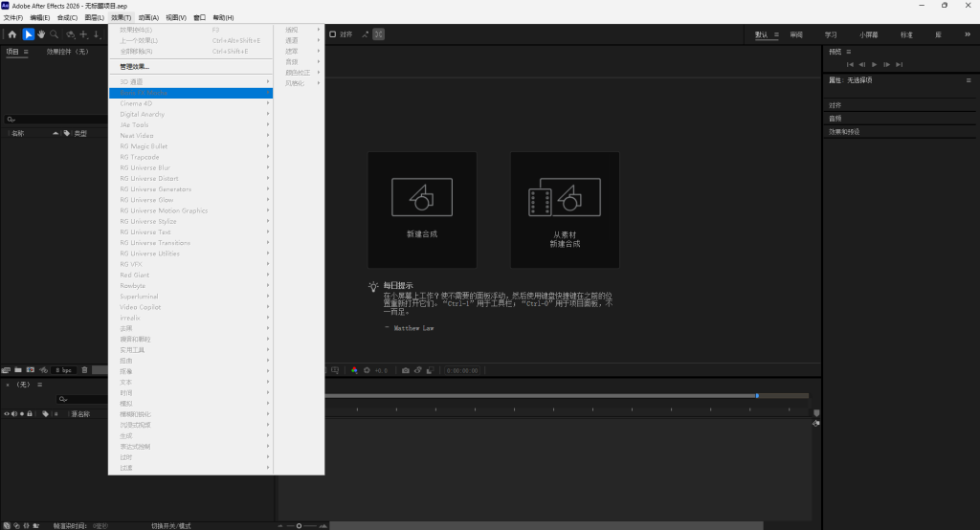Screen dimensions: 980x530
Task: Click the timeline layer search field
Action: [x=81, y=399]
